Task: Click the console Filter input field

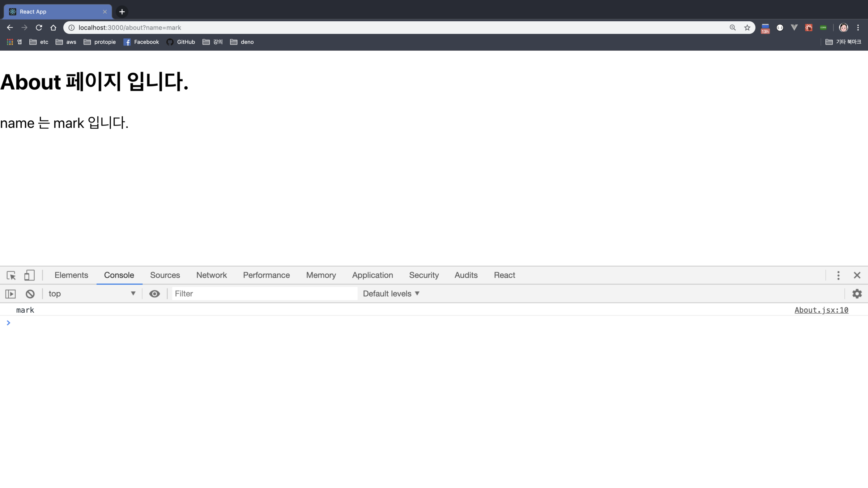Action: click(264, 294)
